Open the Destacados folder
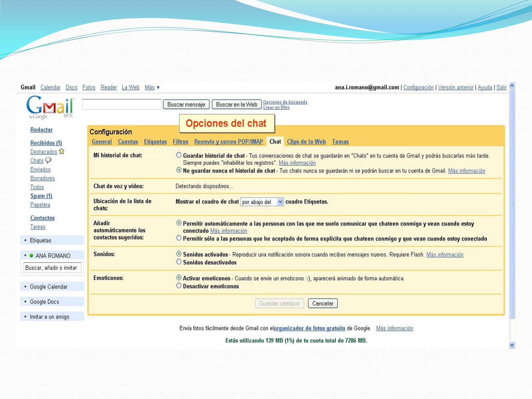The height and width of the screenshot is (399, 532). pos(44,152)
